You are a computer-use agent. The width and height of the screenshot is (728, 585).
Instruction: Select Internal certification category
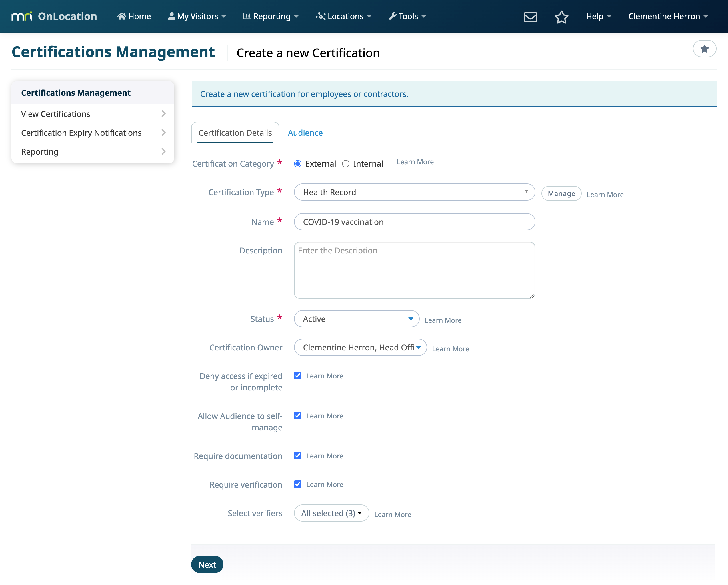tap(345, 164)
